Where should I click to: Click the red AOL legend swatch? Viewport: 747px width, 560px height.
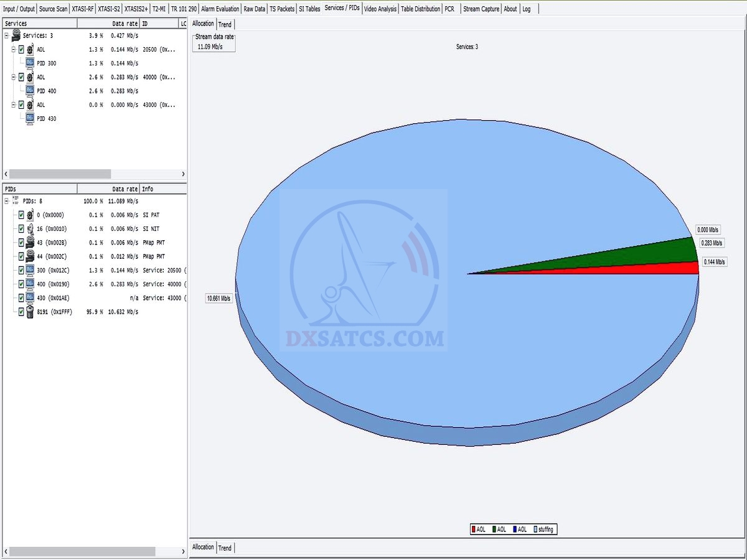point(474,530)
